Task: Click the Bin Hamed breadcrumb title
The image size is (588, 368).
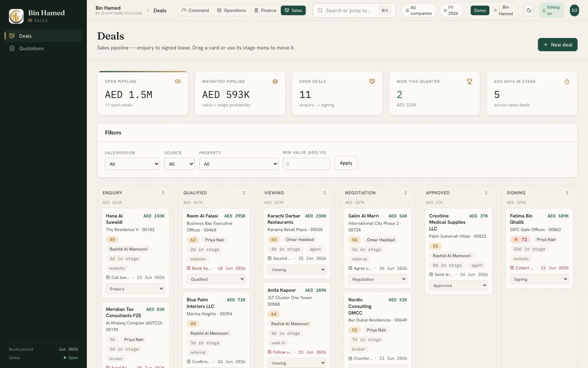Action: pyautogui.click(x=108, y=8)
